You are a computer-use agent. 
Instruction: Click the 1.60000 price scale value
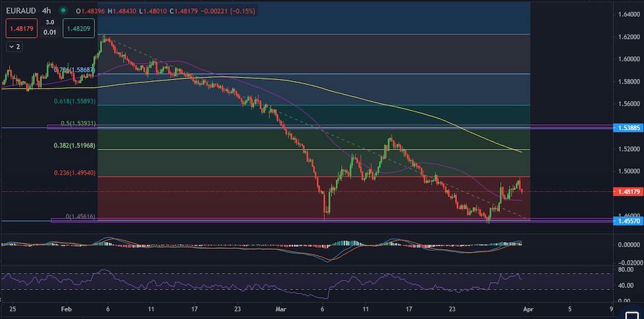629,59
